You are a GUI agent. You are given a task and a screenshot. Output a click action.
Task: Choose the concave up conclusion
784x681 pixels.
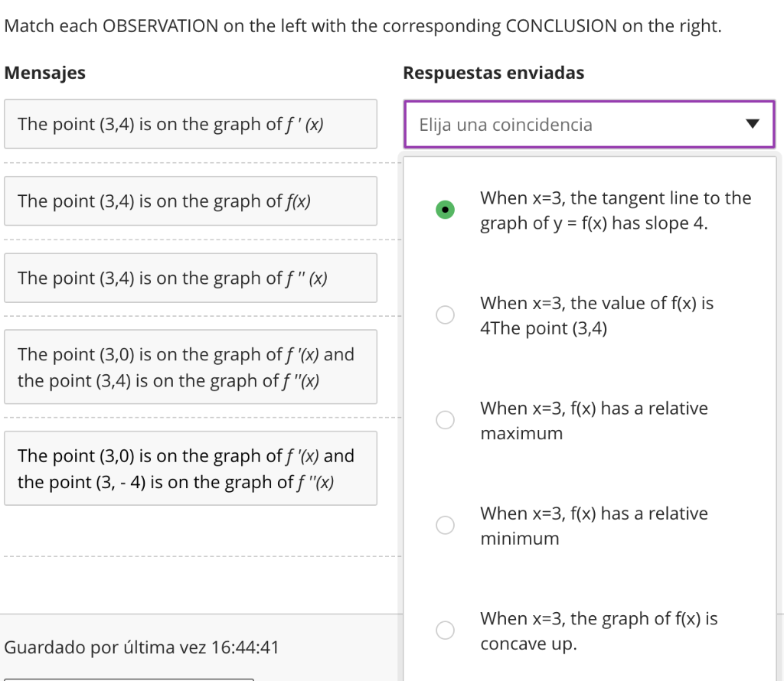(445, 630)
